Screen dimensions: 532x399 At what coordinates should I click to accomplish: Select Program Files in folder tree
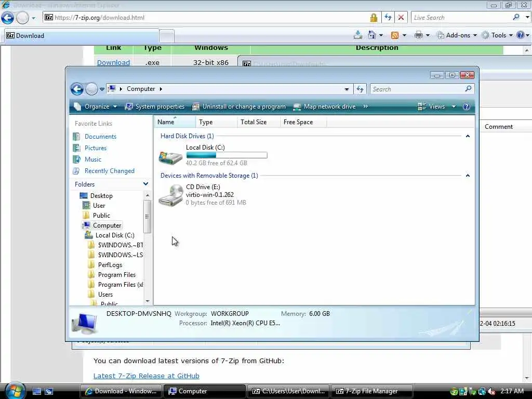[x=116, y=274]
